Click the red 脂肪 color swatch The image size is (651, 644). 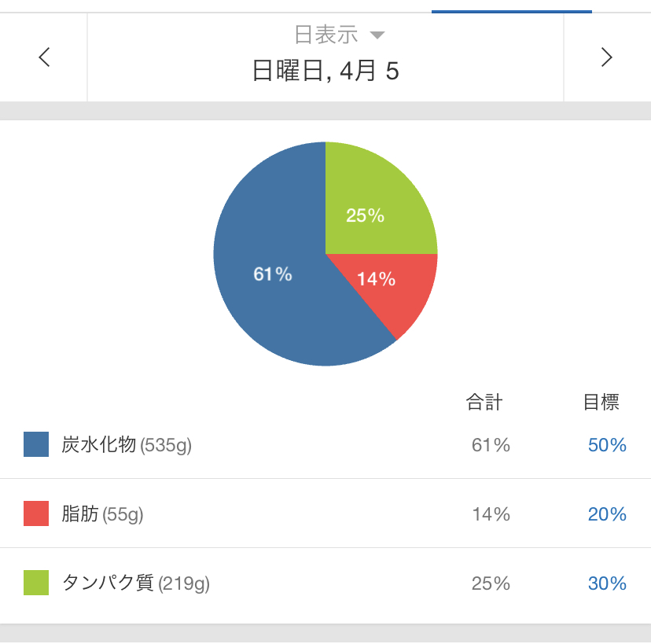click(36, 513)
